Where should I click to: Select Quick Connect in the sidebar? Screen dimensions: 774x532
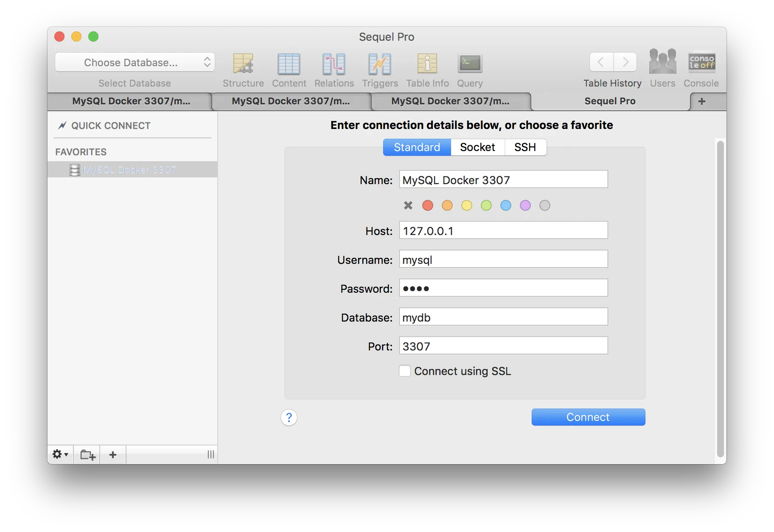[x=111, y=126]
